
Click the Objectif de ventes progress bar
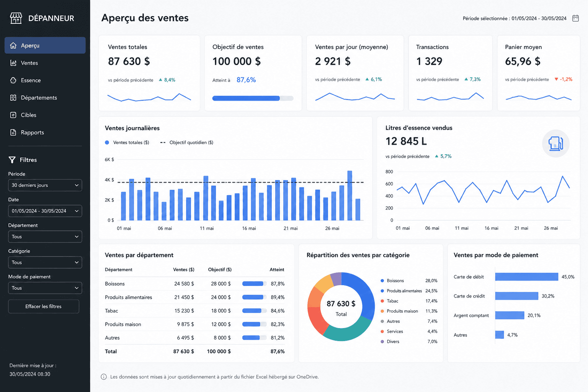coord(253,98)
